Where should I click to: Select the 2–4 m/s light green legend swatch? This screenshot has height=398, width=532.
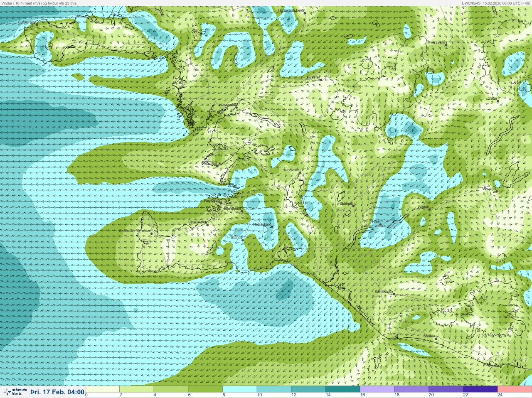(x=138, y=389)
